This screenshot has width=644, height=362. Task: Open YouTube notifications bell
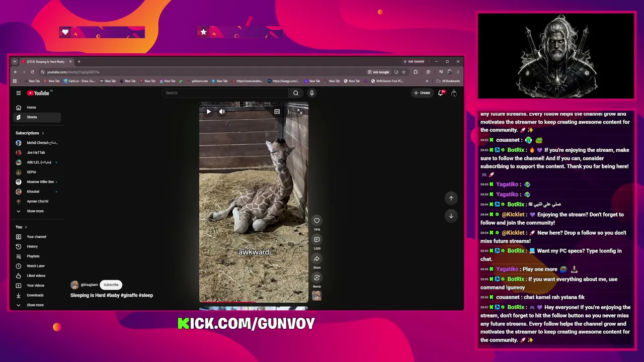441,93
